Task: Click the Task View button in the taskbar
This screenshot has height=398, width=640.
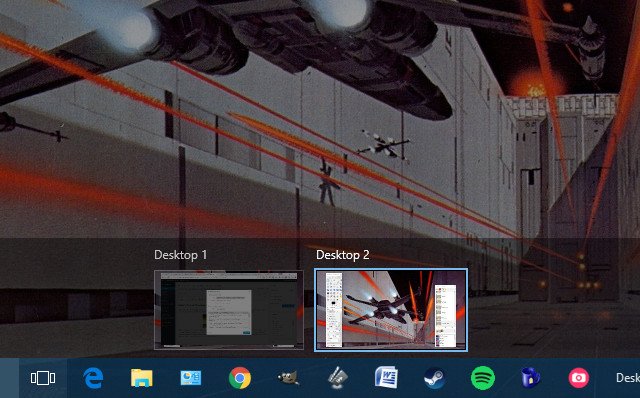Action: point(43,378)
